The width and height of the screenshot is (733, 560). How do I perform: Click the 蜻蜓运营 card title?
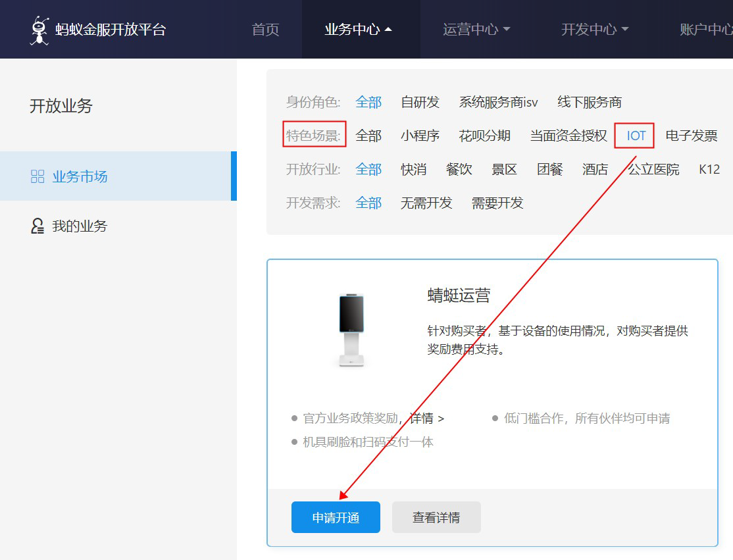(x=459, y=295)
